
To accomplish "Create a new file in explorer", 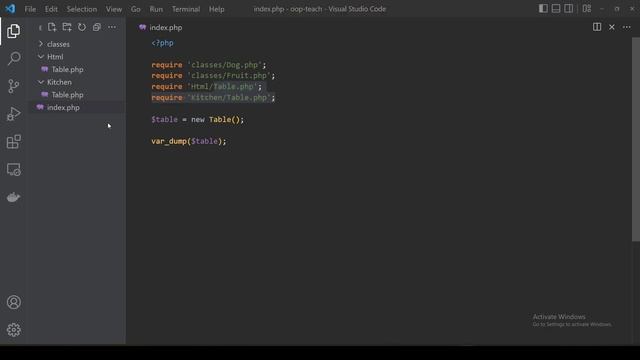I will click(x=52, y=27).
